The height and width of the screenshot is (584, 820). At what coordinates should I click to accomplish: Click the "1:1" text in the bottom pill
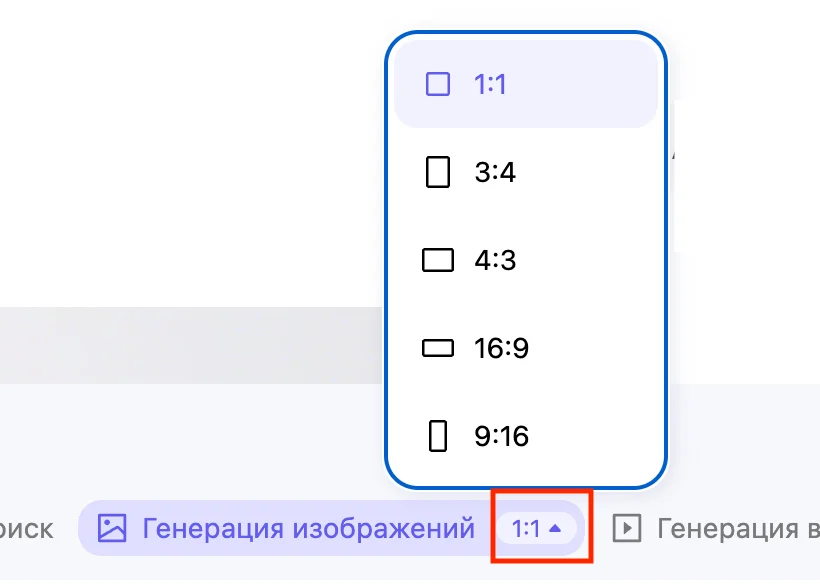click(526, 528)
